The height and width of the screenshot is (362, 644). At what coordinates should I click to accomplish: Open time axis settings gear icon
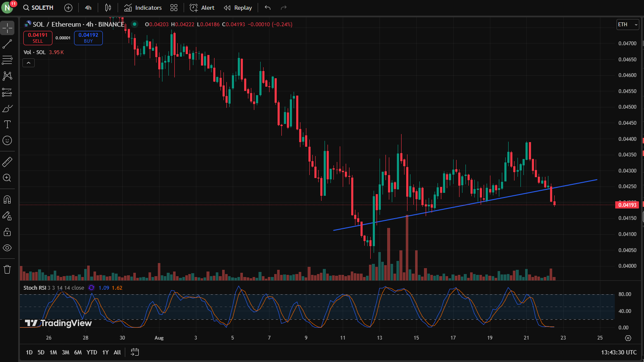click(628, 338)
